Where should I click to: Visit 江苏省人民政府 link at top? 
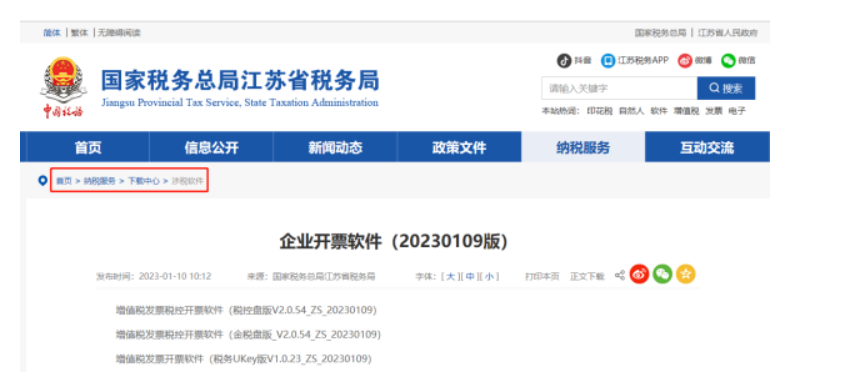click(x=728, y=33)
